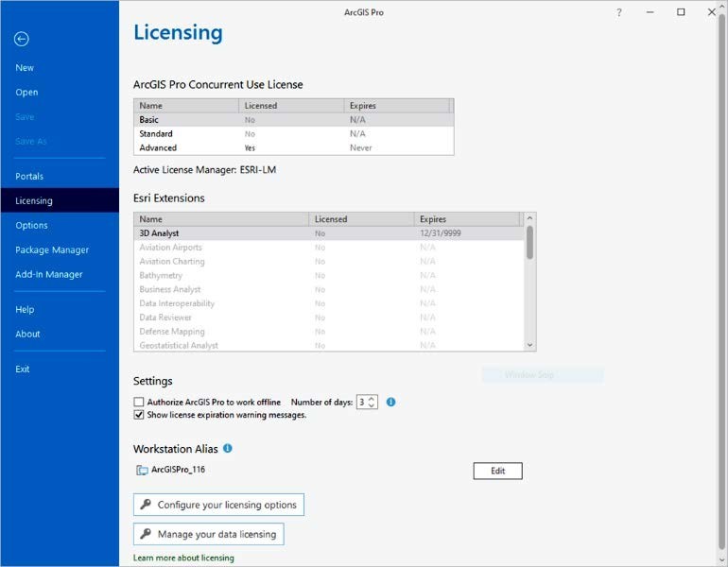The width and height of the screenshot is (728, 567).
Task: Click the back arrow circle icon
Action: tap(22, 39)
